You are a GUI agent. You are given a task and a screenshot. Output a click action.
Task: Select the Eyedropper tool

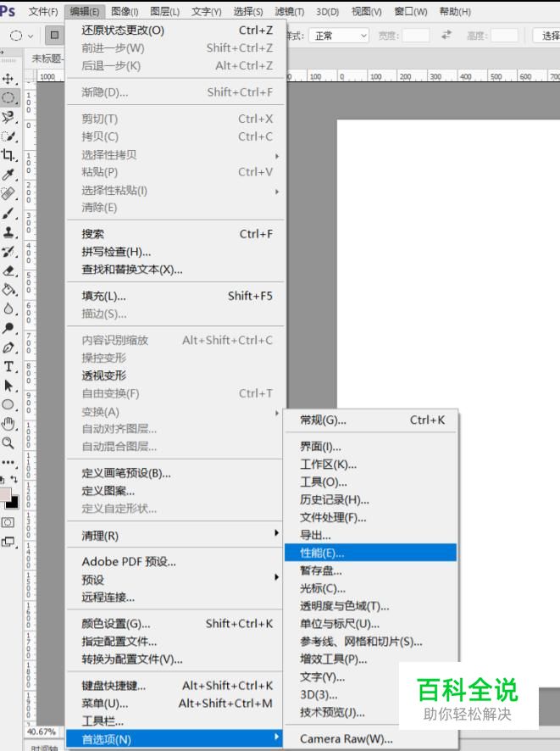pos(8,175)
